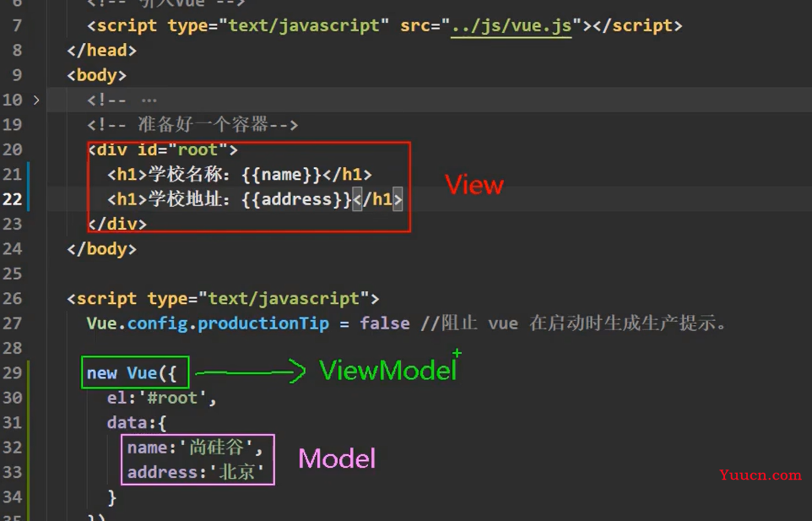812x521 pixels.
Task: Click the new Vue({ statement
Action: [x=132, y=373]
